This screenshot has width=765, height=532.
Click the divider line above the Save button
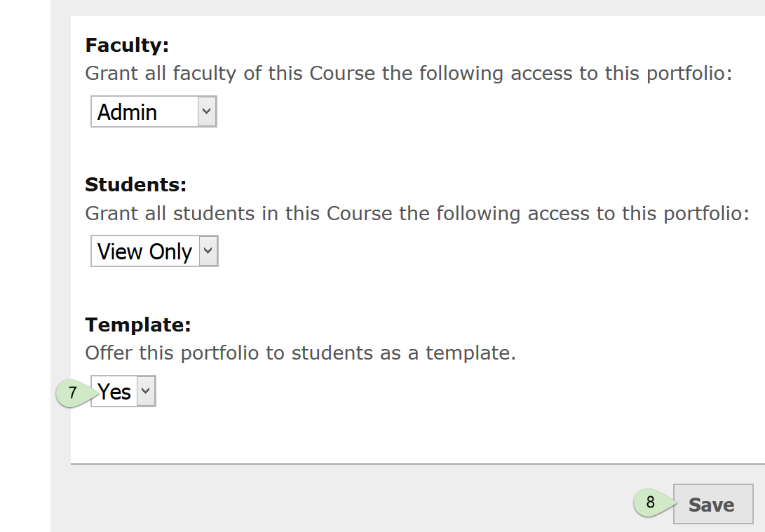coord(418,464)
